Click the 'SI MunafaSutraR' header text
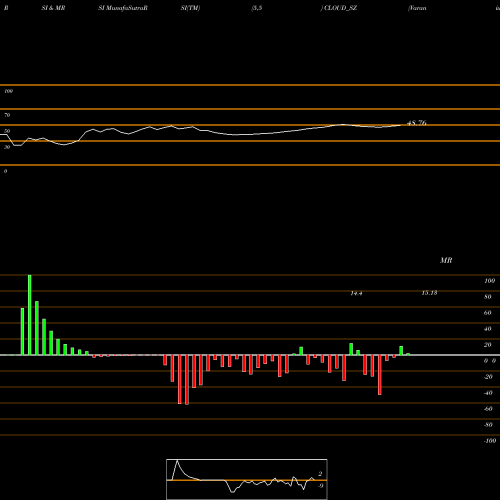Viewport: 500px width, 500px height. pyautogui.click(x=123, y=8)
